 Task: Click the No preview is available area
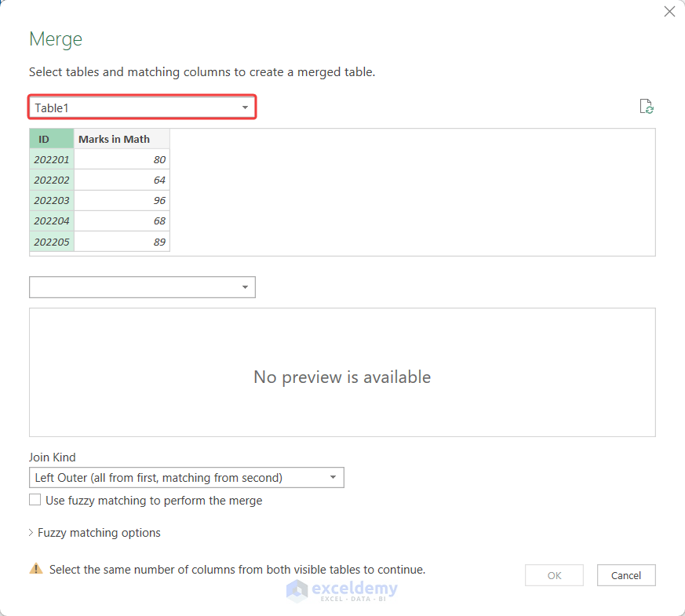[x=341, y=377]
